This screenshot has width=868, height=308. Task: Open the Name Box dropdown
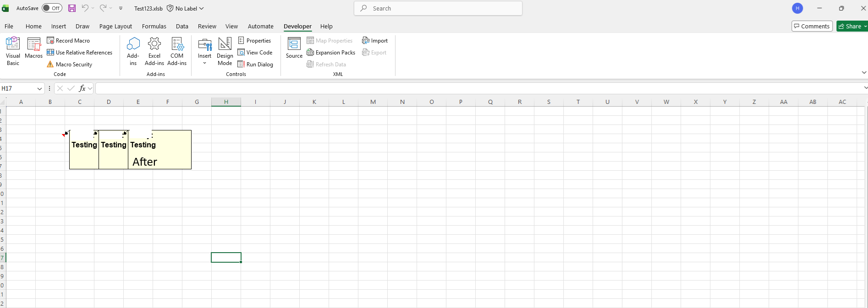click(39, 88)
